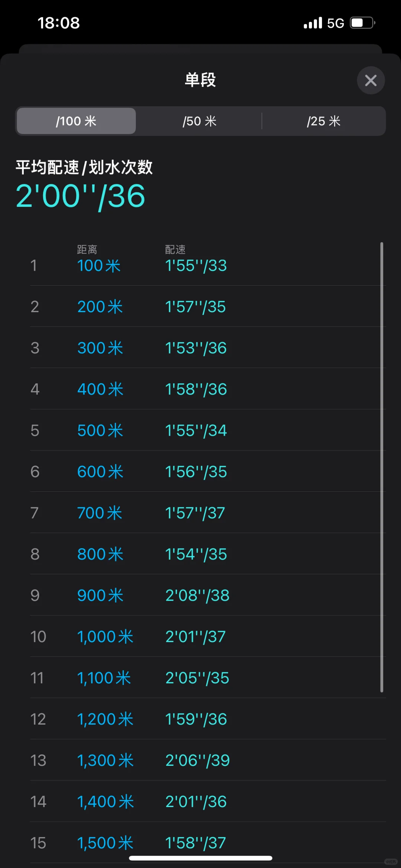401x868 pixels.
Task: Select the 1,500米 split row
Action: (x=208, y=842)
